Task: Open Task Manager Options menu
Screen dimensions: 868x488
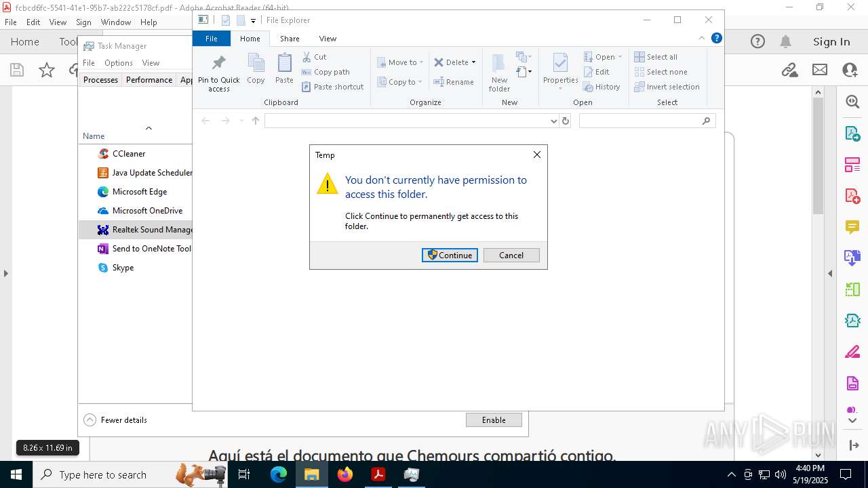Action: [119, 63]
